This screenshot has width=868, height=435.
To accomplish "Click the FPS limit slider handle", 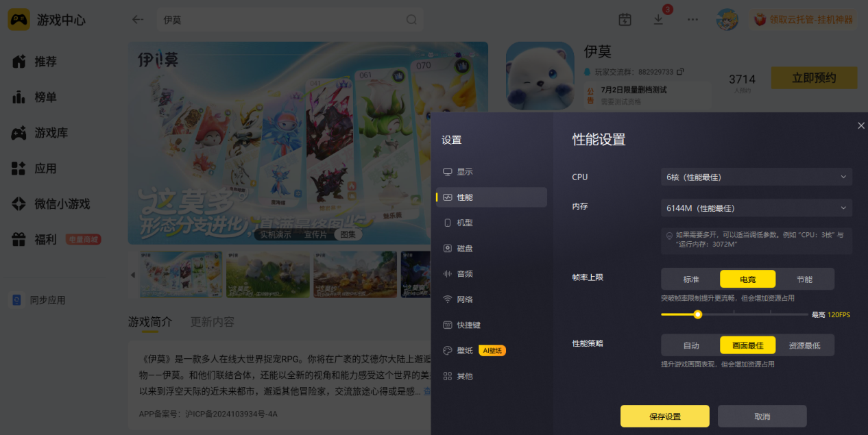I will click(698, 314).
